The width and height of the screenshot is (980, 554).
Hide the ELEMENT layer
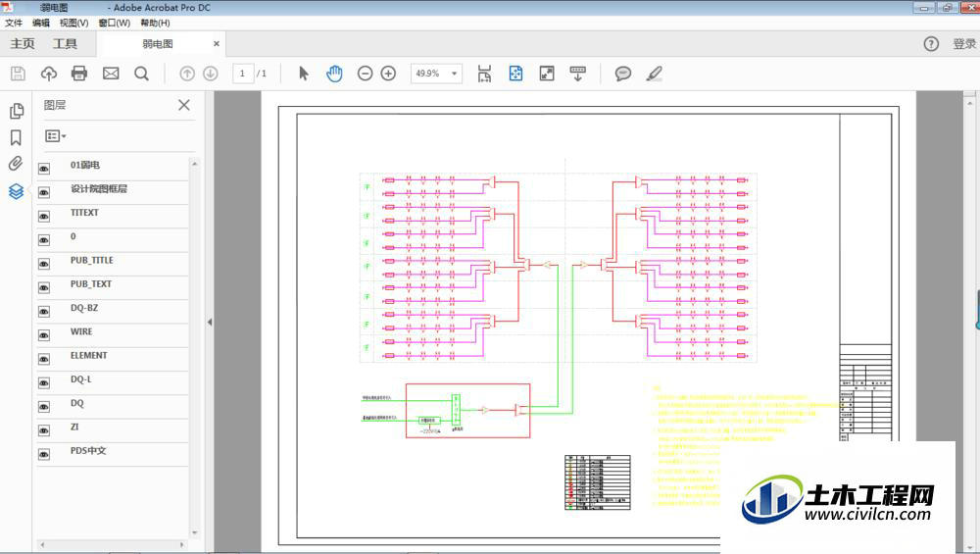(x=44, y=359)
